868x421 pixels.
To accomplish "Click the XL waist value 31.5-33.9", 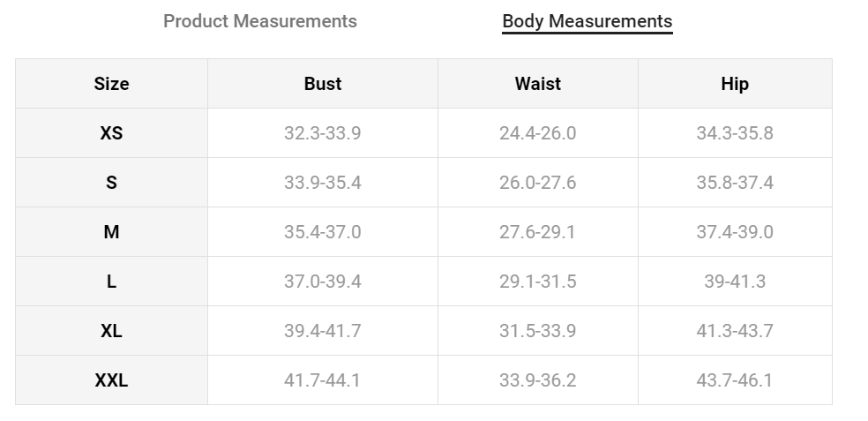I will click(537, 331).
